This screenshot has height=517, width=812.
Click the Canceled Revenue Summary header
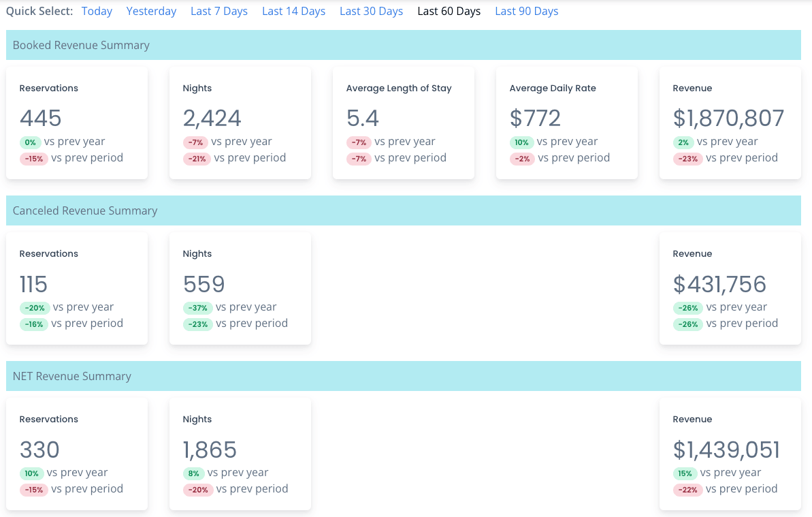point(85,211)
